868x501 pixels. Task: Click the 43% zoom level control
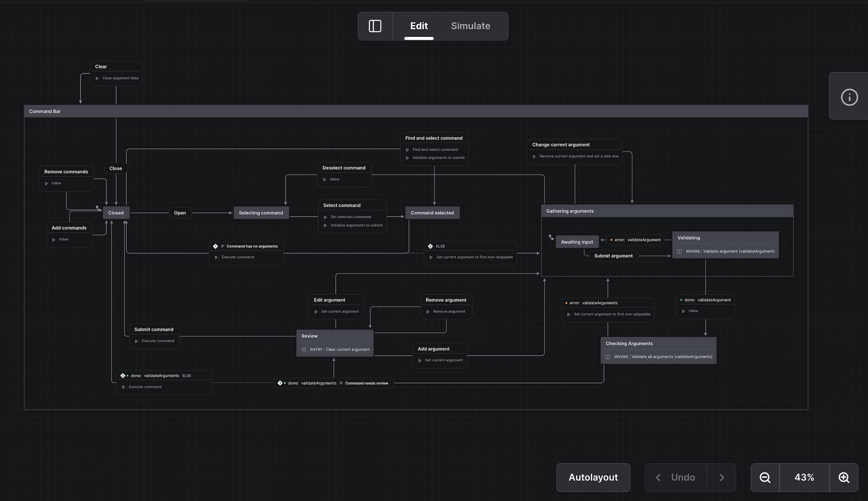pyautogui.click(x=804, y=477)
